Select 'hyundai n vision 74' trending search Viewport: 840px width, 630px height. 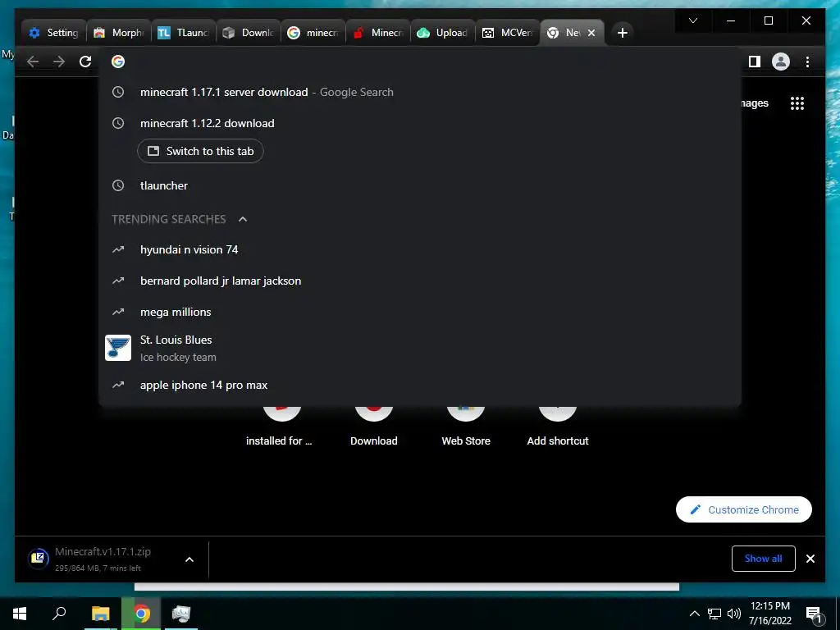point(420,249)
